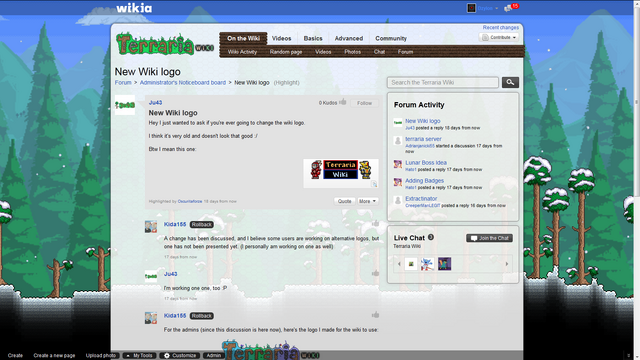Click second chat user avatar

427,264
